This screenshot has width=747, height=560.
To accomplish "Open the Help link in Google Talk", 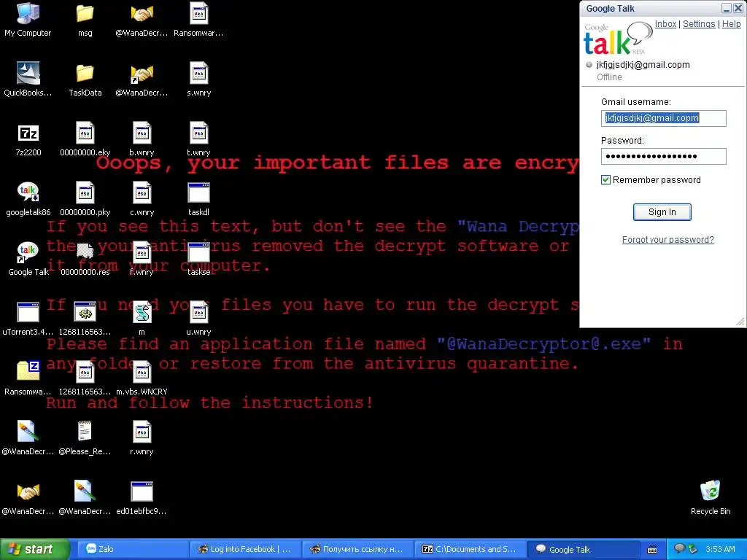I will tap(731, 24).
